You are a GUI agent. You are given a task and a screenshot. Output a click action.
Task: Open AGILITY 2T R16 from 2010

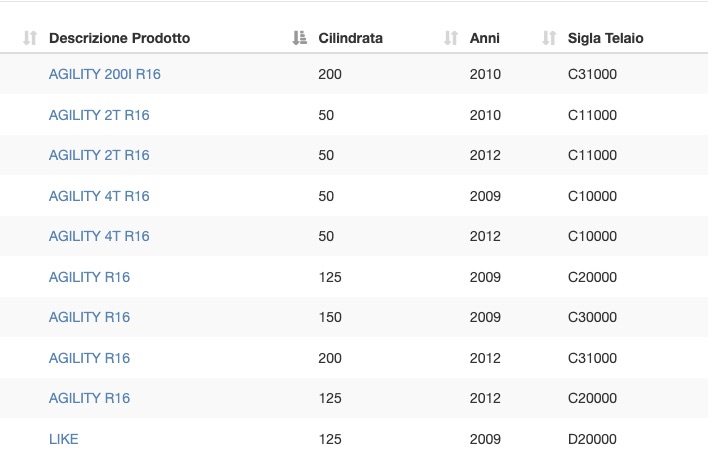click(99, 115)
